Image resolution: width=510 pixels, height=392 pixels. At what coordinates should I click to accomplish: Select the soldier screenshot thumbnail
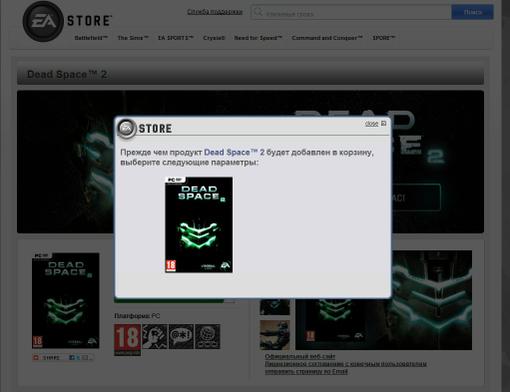point(275,335)
